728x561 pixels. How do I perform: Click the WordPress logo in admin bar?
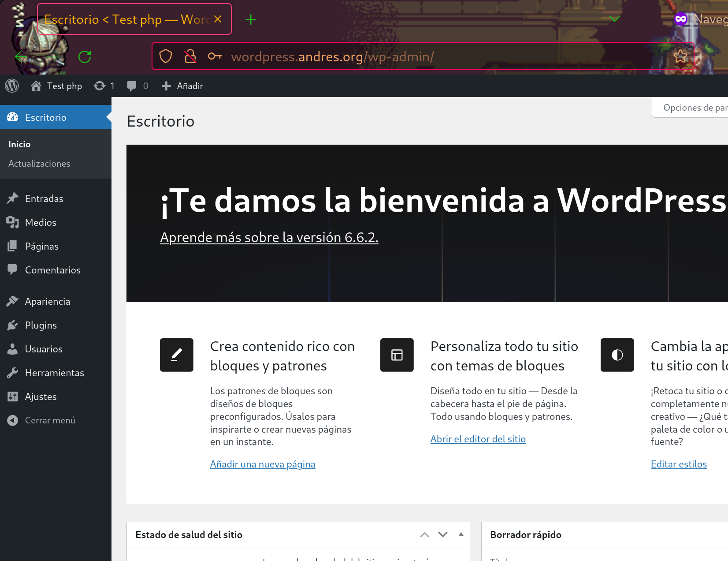12,86
